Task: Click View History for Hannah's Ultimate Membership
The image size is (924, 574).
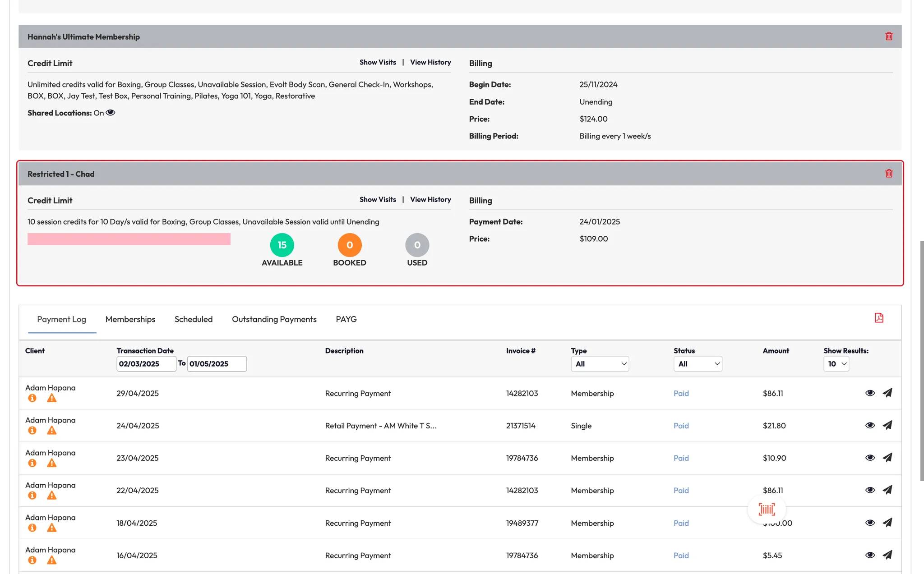Action: [x=430, y=62]
